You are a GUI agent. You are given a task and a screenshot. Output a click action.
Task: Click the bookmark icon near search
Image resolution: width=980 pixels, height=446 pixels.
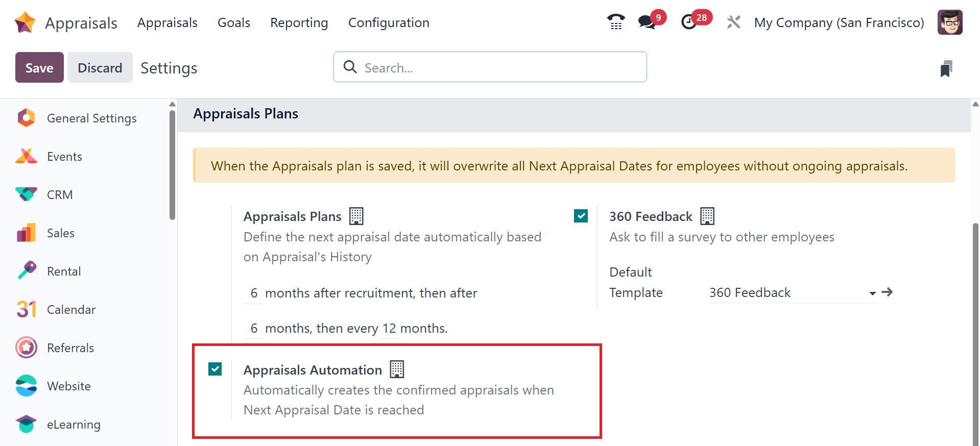946,68
